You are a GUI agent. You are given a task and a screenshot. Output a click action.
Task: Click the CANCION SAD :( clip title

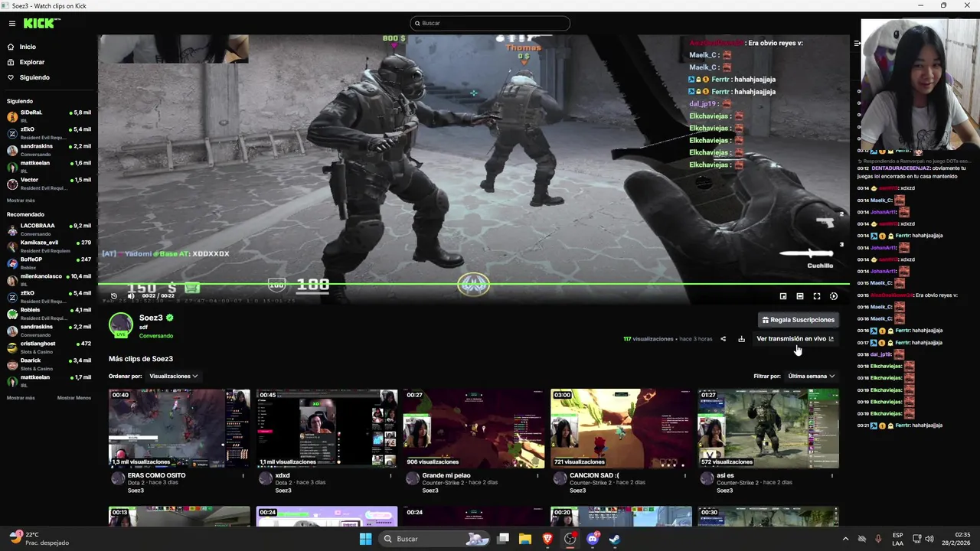[x=593, y=475]
